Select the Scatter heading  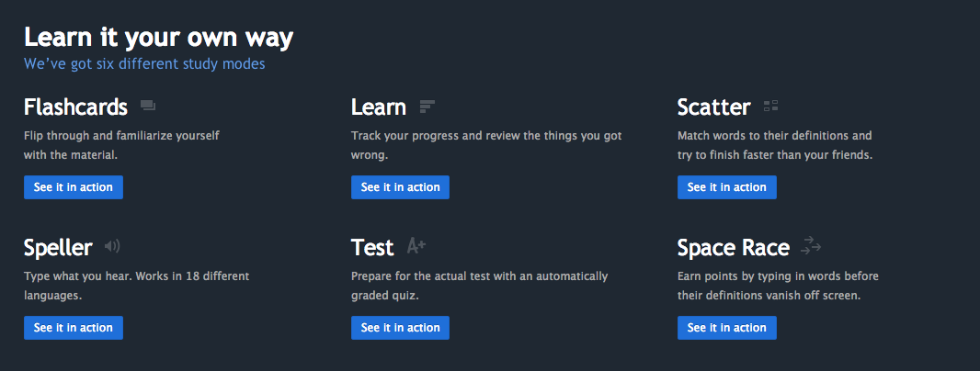coord(713,107)
